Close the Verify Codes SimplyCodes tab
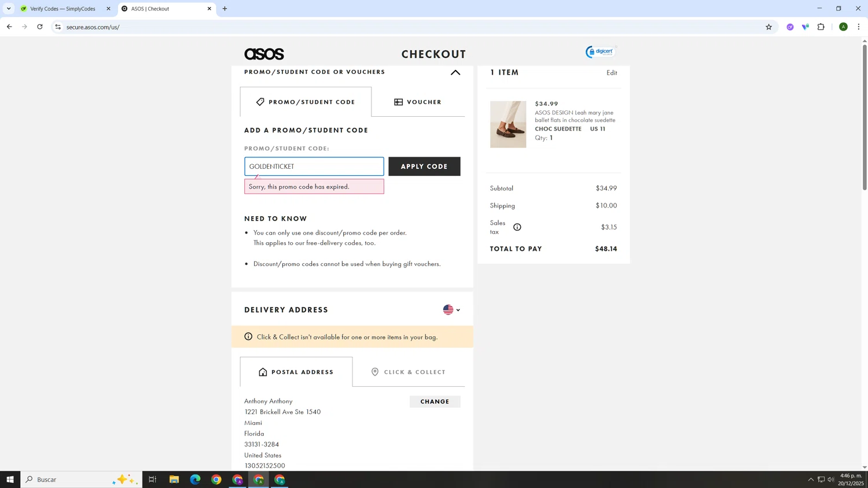This screenshot has height=488, width=868. (x=108, y=9)
